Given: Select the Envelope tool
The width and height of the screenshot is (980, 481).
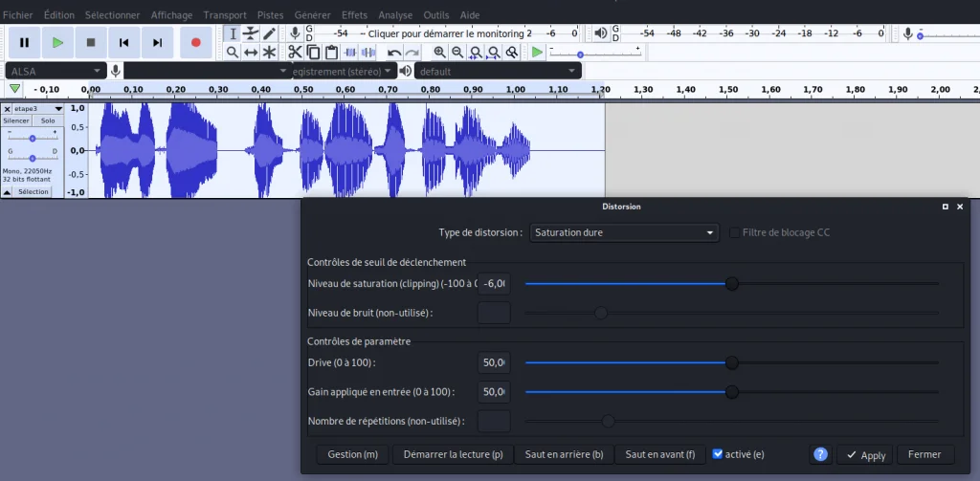Looking at the screenshot, I should [x=251, y=33].
